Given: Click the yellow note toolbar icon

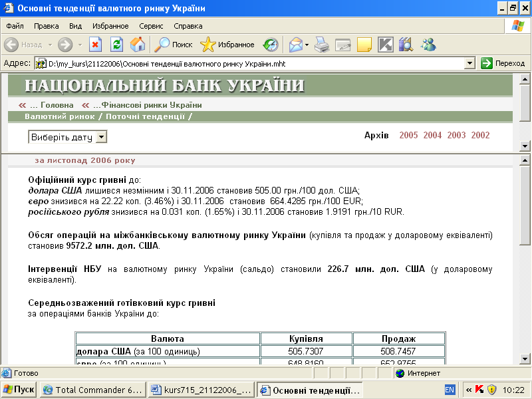Looking at the screenshot, I should pos(364,45).
